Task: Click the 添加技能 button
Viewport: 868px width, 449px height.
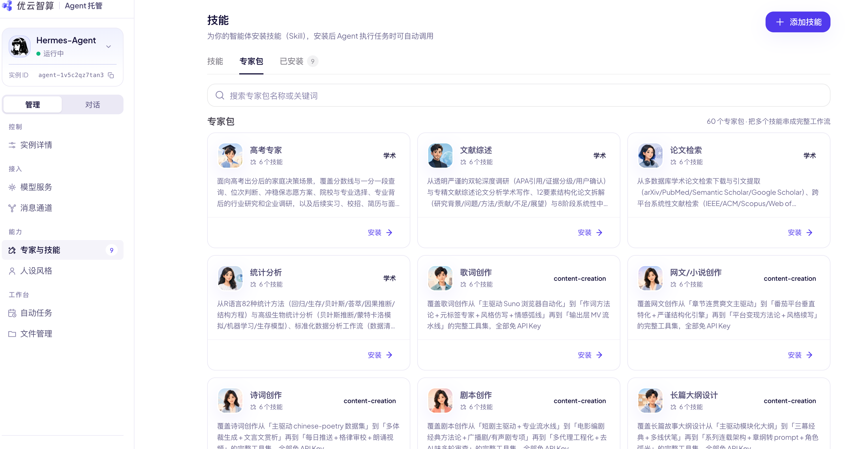Action: [x=798, y=22]
